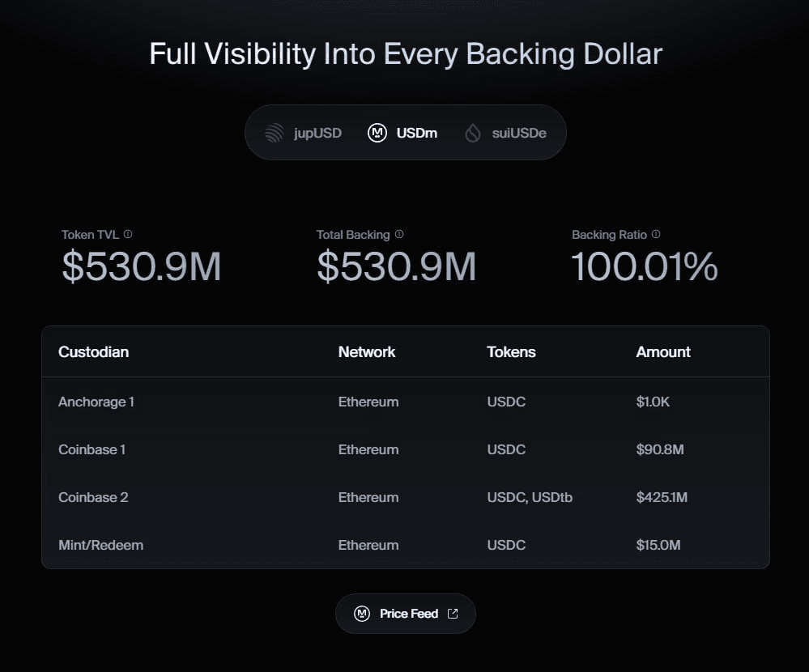Click the suiUSDe droplet logo icon

pyautogui.click(x=473, y=133)
